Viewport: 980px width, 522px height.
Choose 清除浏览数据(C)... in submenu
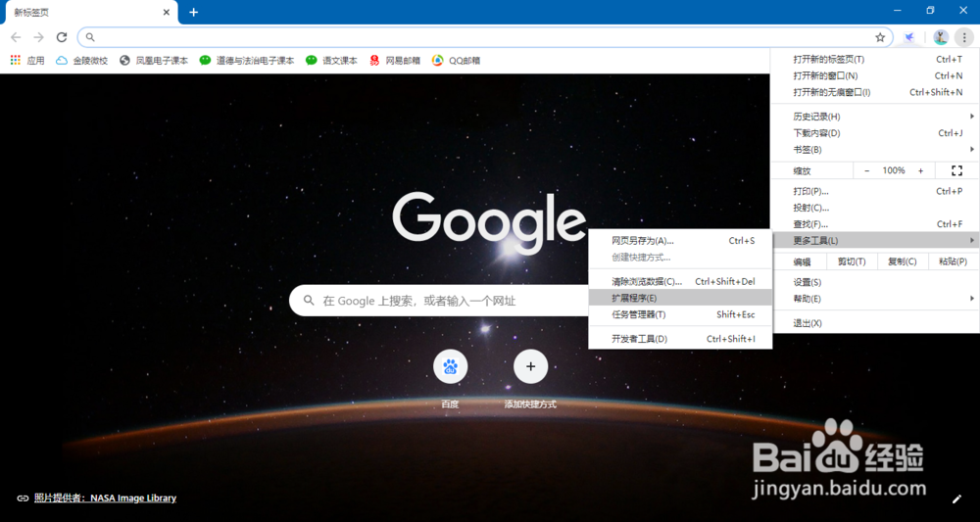pyautogui.click(x=681, y=282)
